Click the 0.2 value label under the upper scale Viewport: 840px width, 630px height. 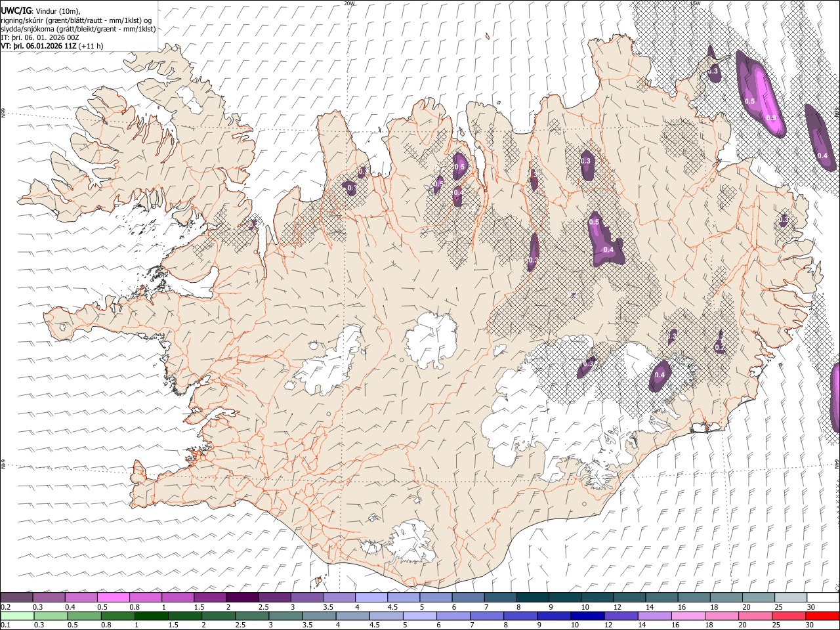pos(5,607)
